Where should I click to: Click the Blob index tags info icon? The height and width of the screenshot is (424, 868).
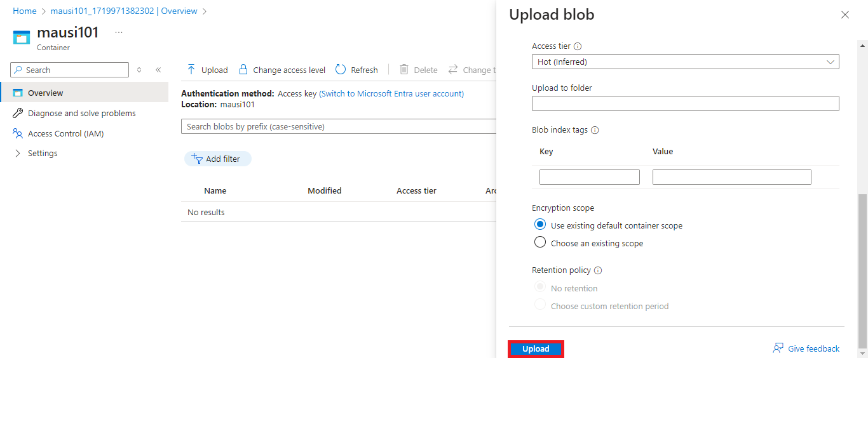click(x=595, y=130)
